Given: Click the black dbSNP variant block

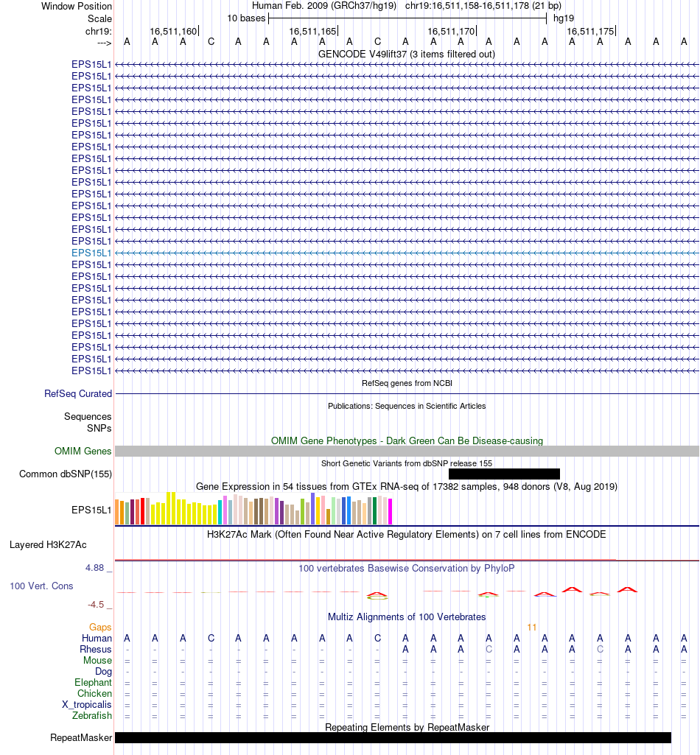Looking at the screenshot, I should point(504,474).
